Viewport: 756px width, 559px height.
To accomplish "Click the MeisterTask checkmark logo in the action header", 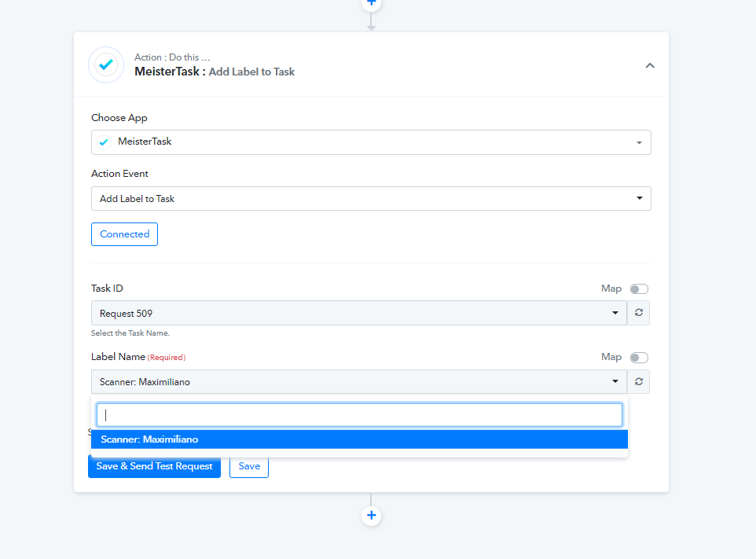I will click(106, 64).
